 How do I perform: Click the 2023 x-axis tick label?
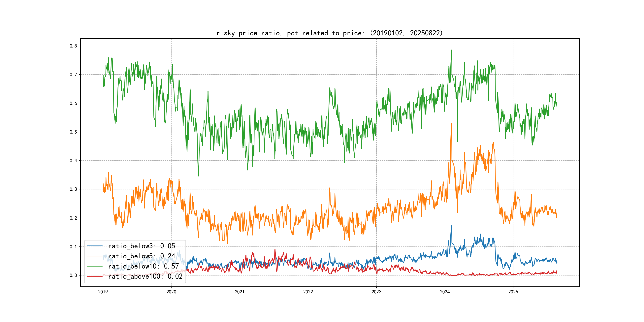[x=376, y=292]
